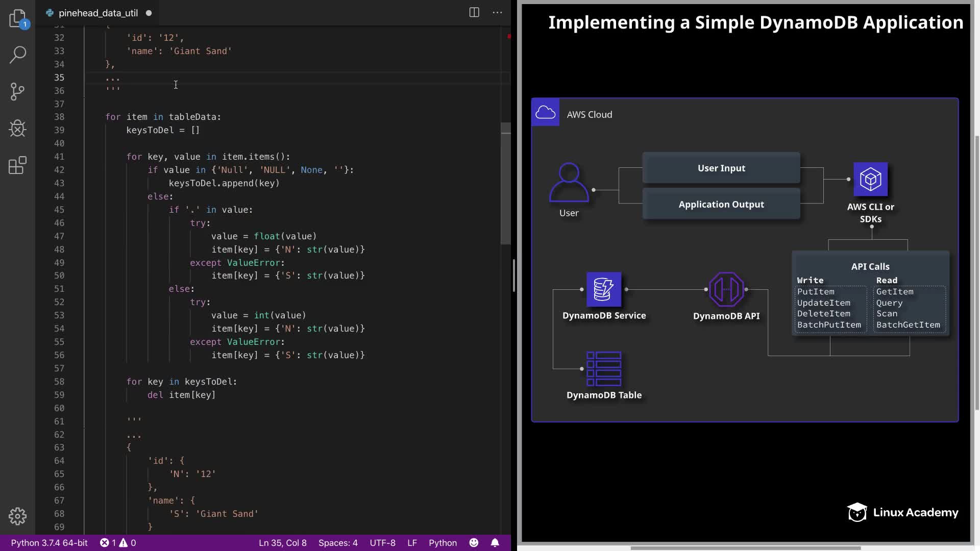Select the pinehead_data_util tab
980x551 pixels.
point(98,13)
